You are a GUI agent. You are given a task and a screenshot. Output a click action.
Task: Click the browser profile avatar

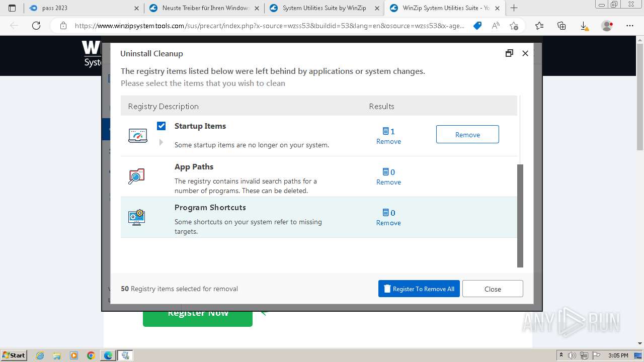(607, 26)
